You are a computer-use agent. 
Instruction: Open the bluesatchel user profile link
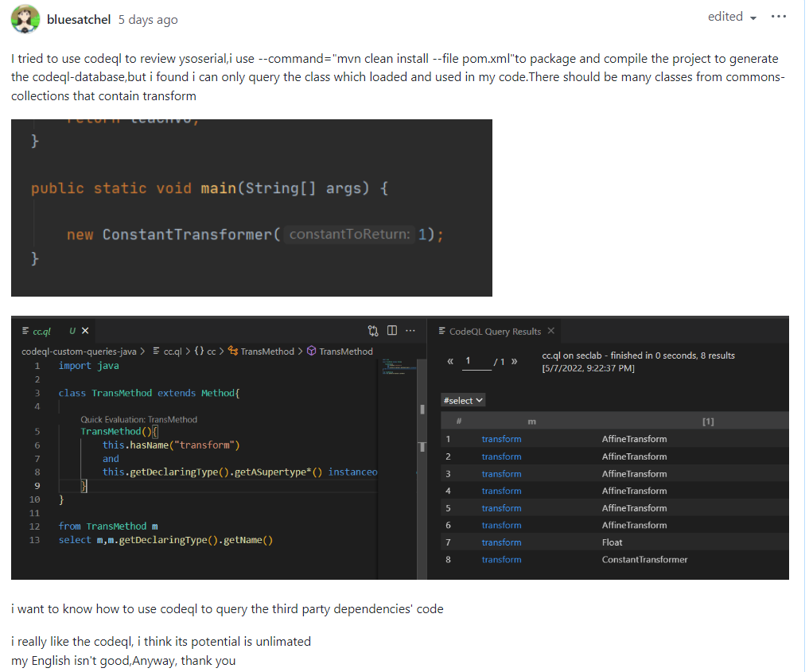point(79,20)
